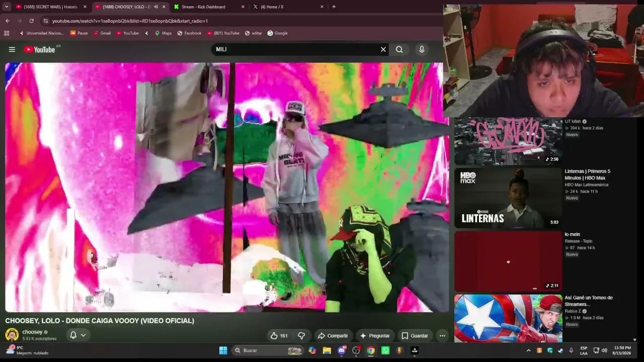Open the Pause bookmark
Screen dimensions: 644x362
(79, 33)
